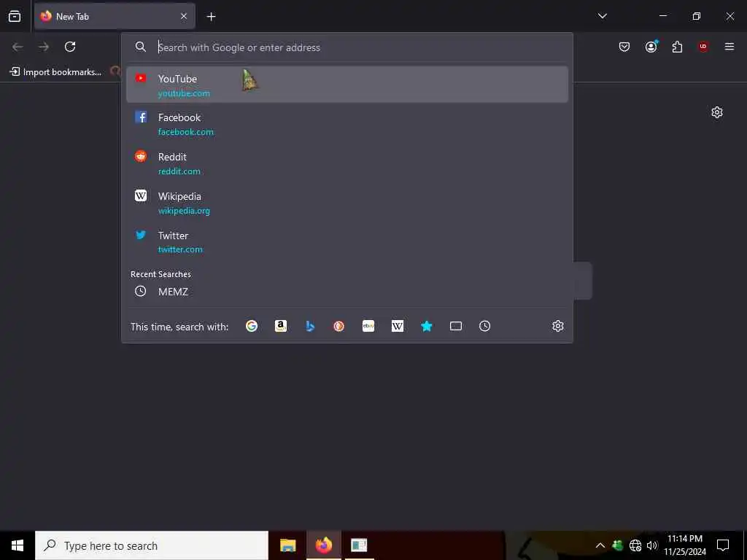
Task: Click the Recent Searches heading
Action: (x=160, y=274)
